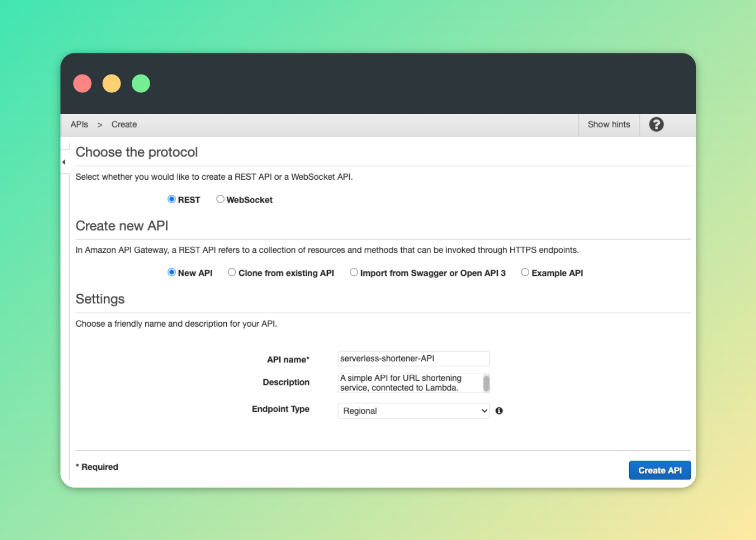
Task: Click the Create API button
Action: [659, 470]
